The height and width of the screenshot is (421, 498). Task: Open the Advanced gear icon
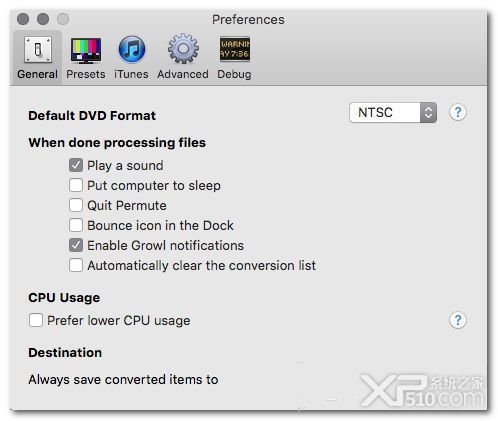pos(183,49)
